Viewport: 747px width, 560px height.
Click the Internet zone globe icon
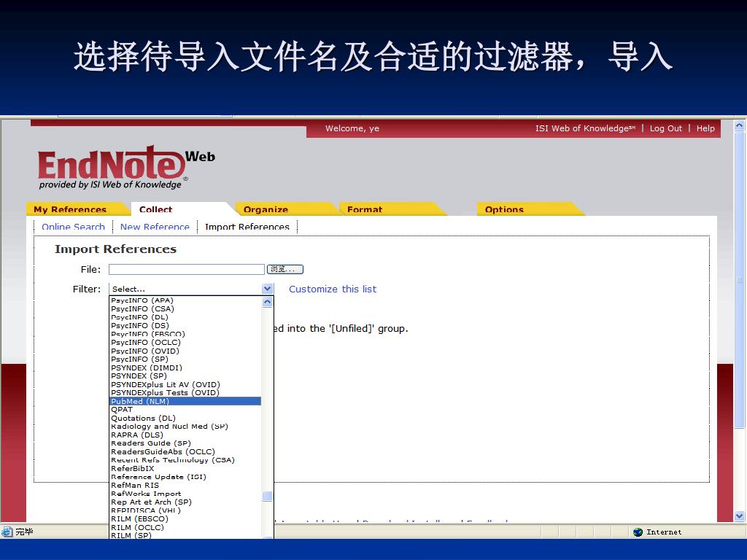(638, 532)
